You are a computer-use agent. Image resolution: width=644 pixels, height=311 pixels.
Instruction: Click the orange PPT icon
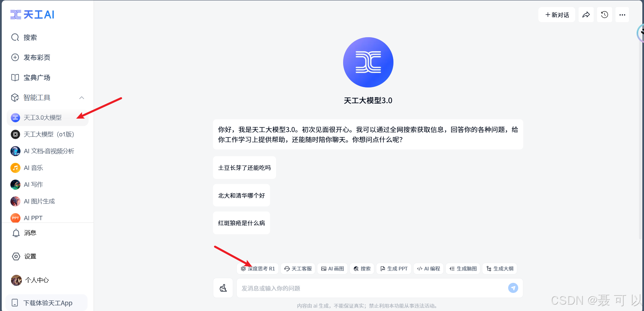tap(15, 218)
